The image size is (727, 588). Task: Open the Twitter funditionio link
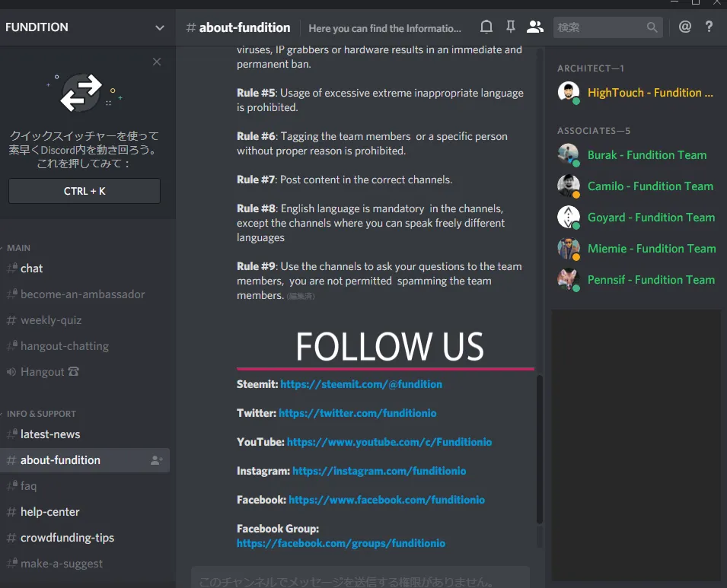pos(358,413)
